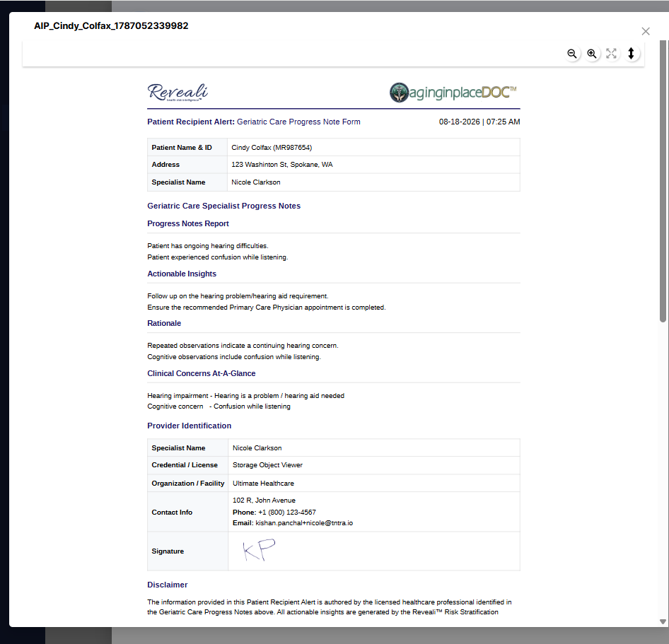Click the 'Patient Name & ID' row label
Viewport: 669px width, 644px height.
[182, 148]
